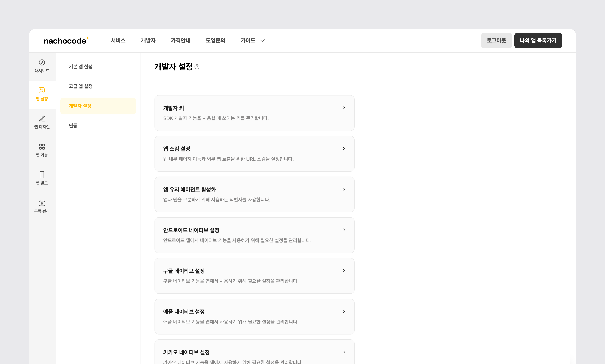Click the '구글 네이티브 기능을 앱에서' description
This screenshot has width=605, height=364.
(x=231, y=281)
